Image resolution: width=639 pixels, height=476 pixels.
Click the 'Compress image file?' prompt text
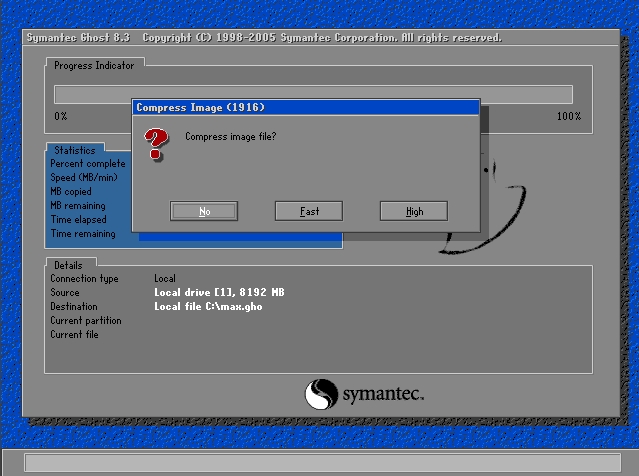click(x=230, y=136)
